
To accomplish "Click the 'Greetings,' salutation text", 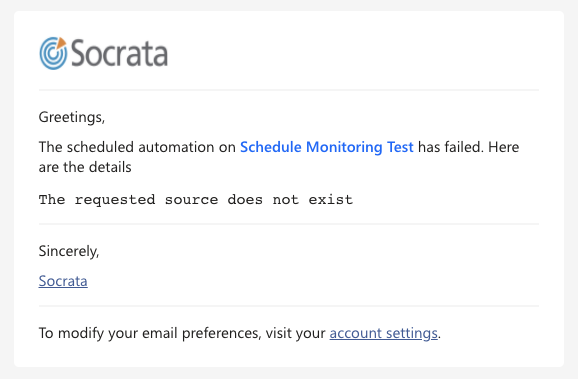I will 72,117.
